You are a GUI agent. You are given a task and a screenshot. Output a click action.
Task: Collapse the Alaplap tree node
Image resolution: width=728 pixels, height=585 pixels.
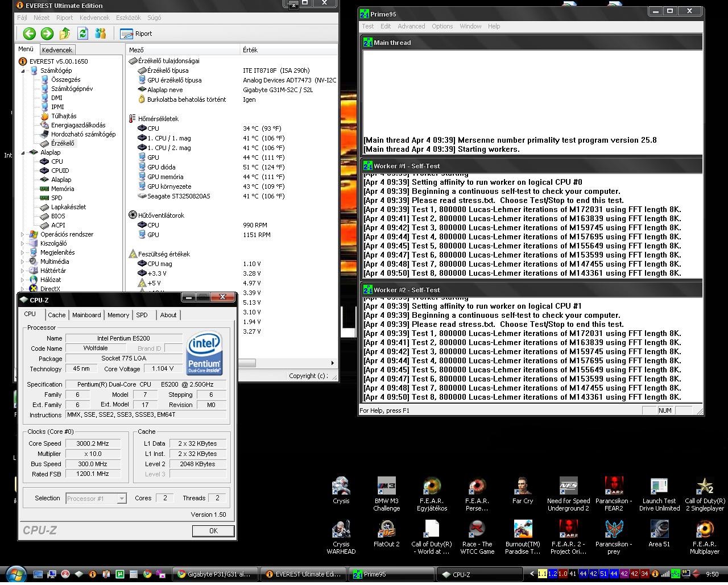(23, 152)
